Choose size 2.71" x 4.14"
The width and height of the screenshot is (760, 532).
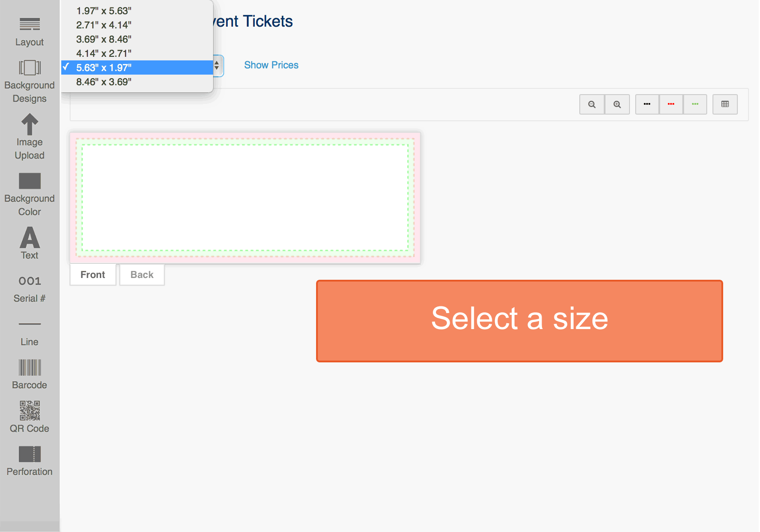137,25
